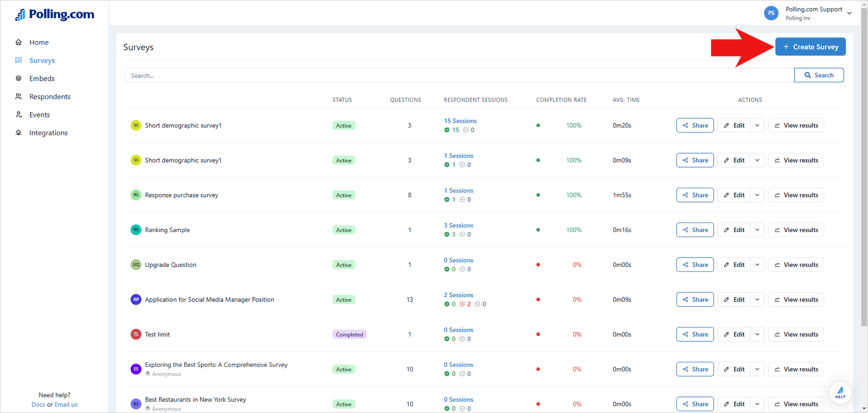Edit the second Short demographic survey1
Screen dimensions: 868x413
coord(734,160)
